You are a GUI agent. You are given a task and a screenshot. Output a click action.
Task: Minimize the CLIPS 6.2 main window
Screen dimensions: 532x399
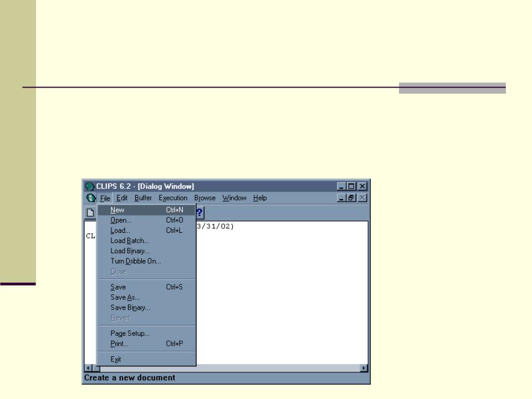click(x=341, y=186)
